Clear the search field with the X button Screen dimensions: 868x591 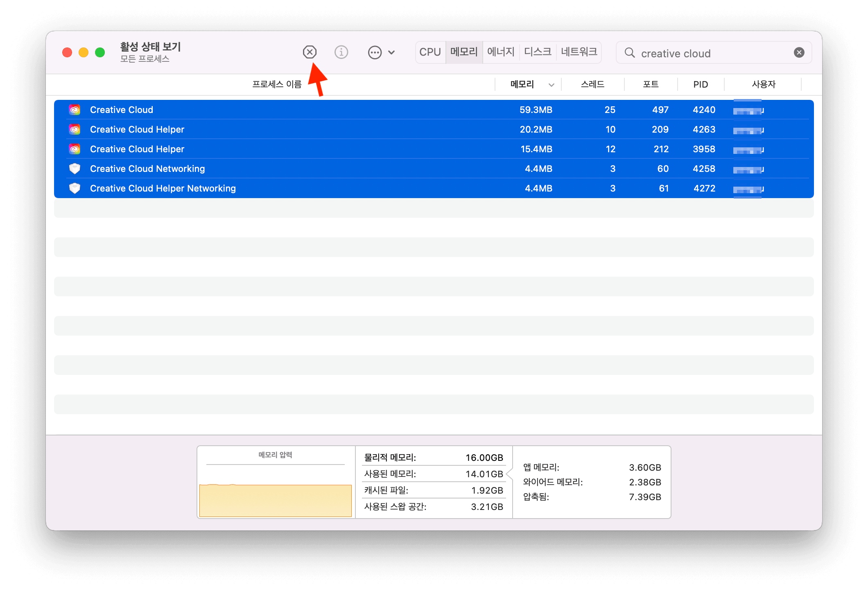pyautogui.click(x=799, y=52)
